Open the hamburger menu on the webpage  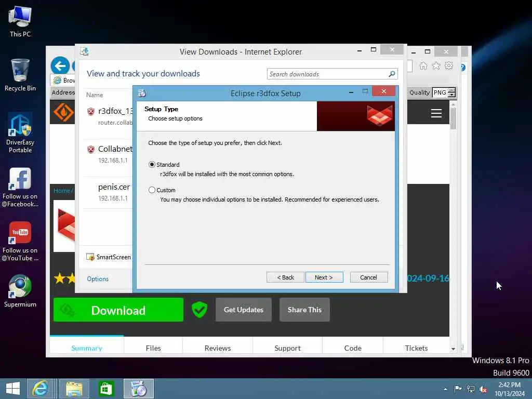coord(436,113)
